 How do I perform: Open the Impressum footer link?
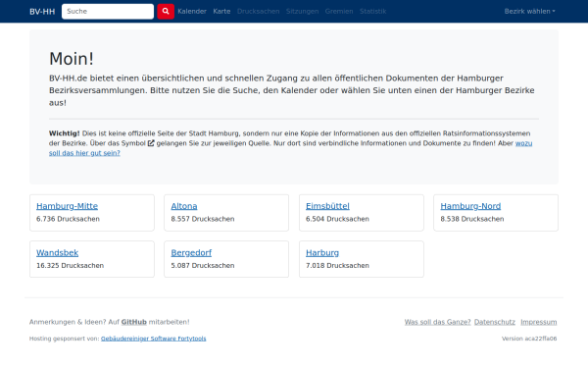(x=538, y=322)
